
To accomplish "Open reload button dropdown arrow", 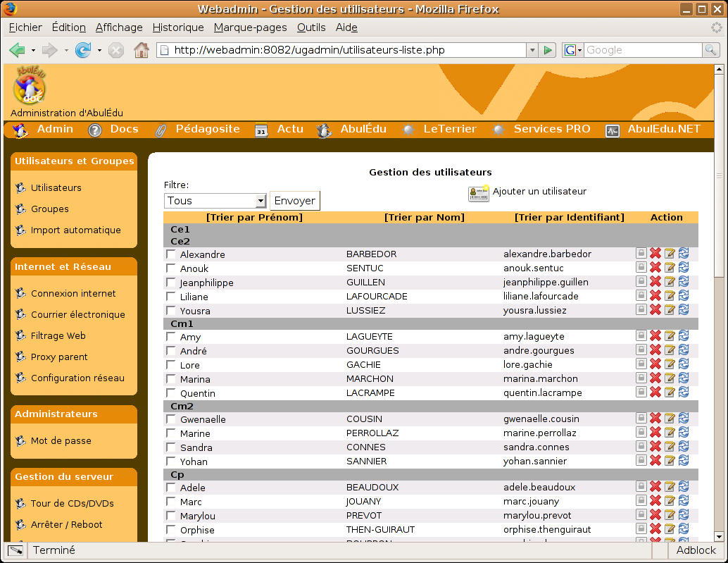I will [x=99, y=50].
